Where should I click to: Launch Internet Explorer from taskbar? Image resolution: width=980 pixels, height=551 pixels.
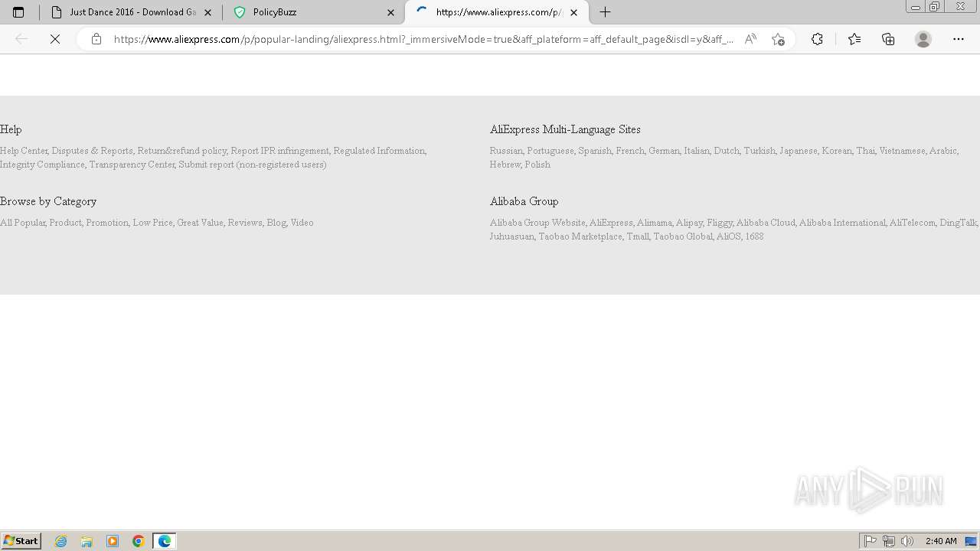coord(61,541)
